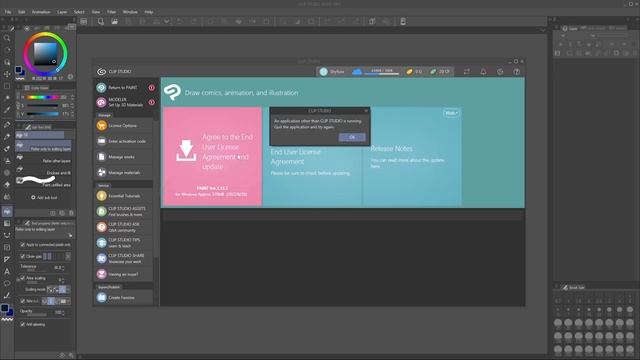640x360 pixels.
Task: Select the Balloon tool in left toolbar
Action: [7, 283]
